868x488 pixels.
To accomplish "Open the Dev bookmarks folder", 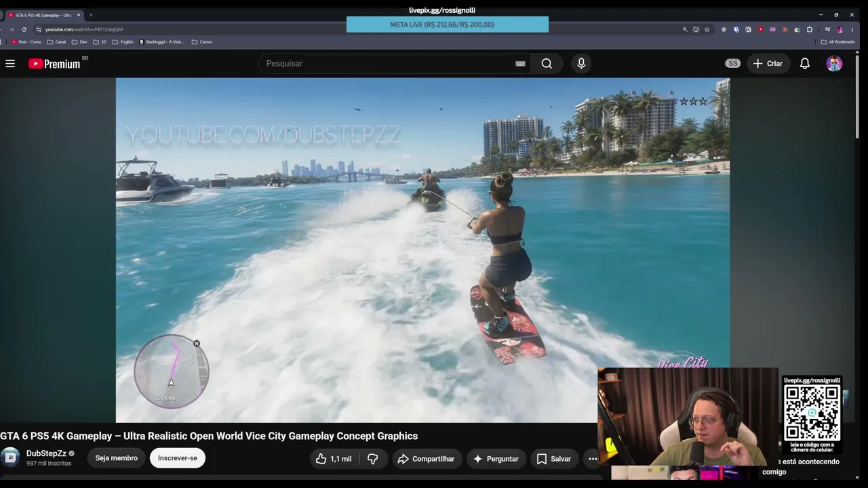I will (79, 42).
